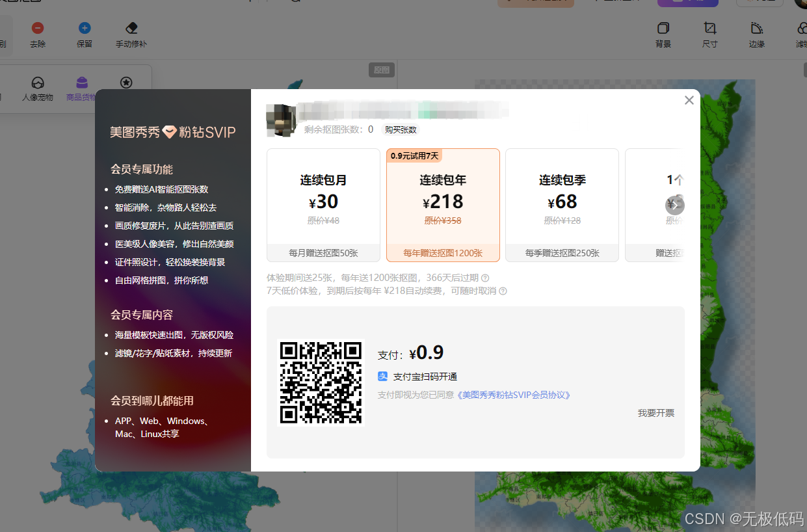Click 免费赠送AI智能抠图张数 feature text

point(161,189)
